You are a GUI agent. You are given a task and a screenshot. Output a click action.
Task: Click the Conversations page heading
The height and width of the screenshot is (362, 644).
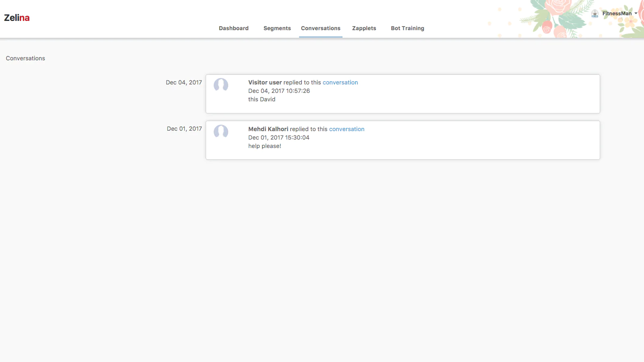pyautogui.click(x=25, y=58)
